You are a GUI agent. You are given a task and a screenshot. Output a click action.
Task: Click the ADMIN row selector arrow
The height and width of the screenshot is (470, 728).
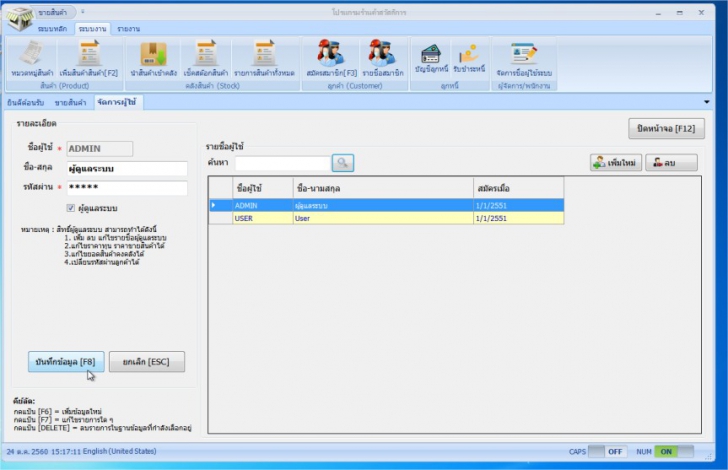[x=221, y=205]
